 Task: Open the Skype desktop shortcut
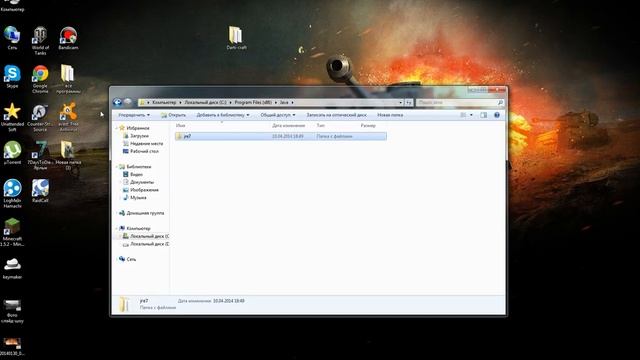coord(12,76)
